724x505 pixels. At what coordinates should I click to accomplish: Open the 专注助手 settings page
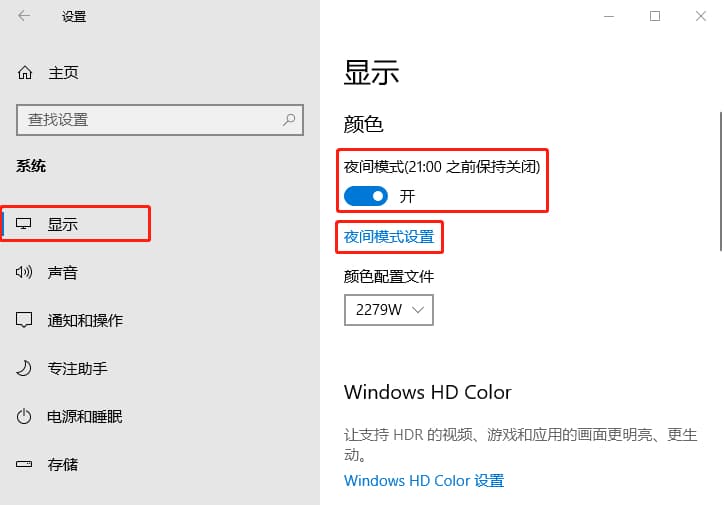(x=77, y=368)
